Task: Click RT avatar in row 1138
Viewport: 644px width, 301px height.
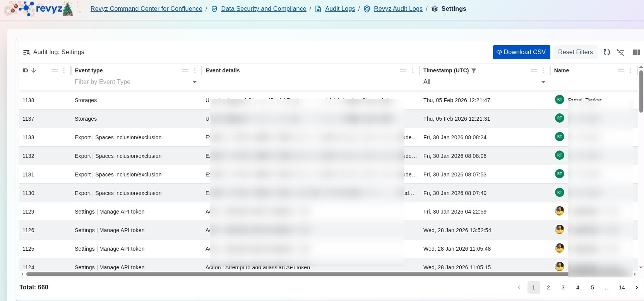Action: tap(559, 100)
